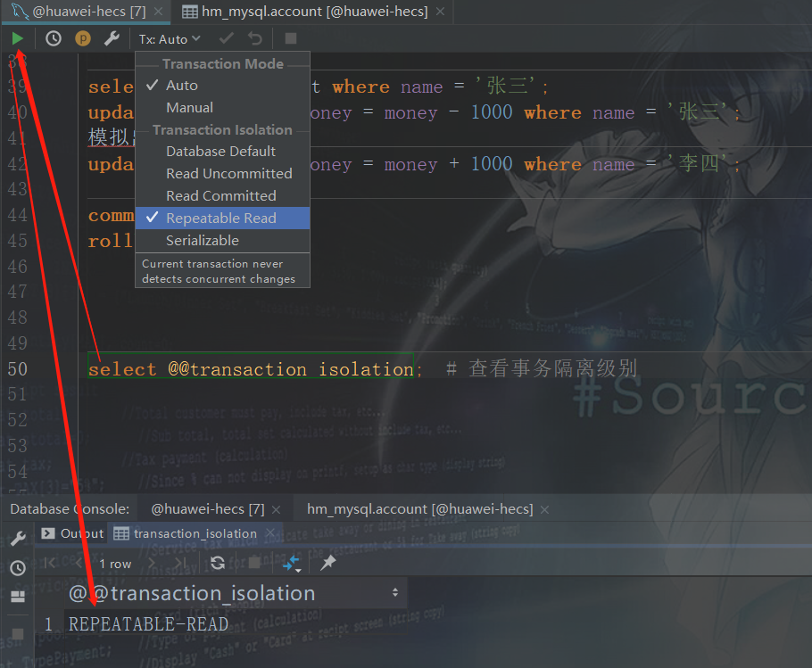812x668 pixels.
Task: Open the query history clock icon in toolbar
Action: tap(54, 38)
